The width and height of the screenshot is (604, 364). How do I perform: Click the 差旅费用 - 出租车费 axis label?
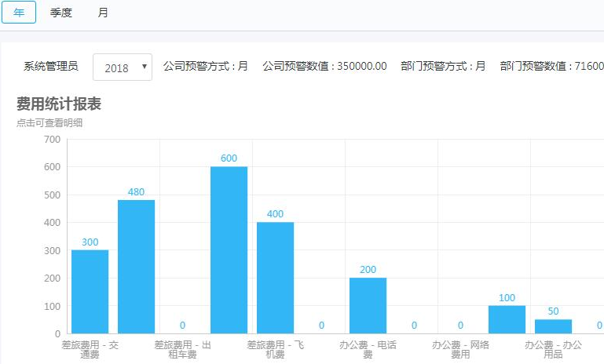point(182,349)
